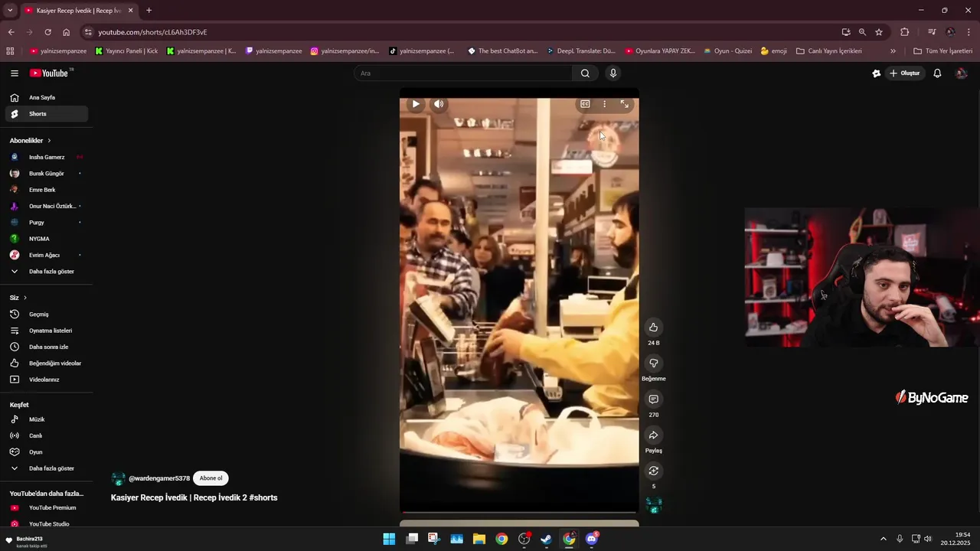This screenshot has height=551, width=980.
Task: Open the account avatar menu
Action: tap(962, 73)
